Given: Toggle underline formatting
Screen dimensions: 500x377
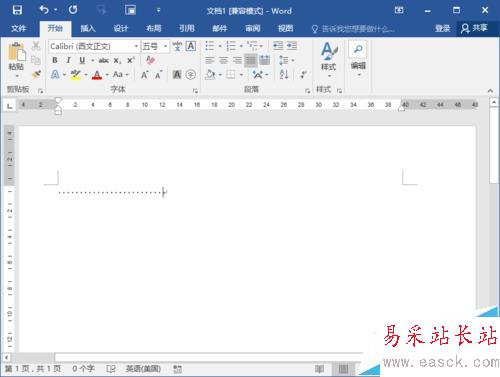Looking at the screenshot, I should 82,60.
